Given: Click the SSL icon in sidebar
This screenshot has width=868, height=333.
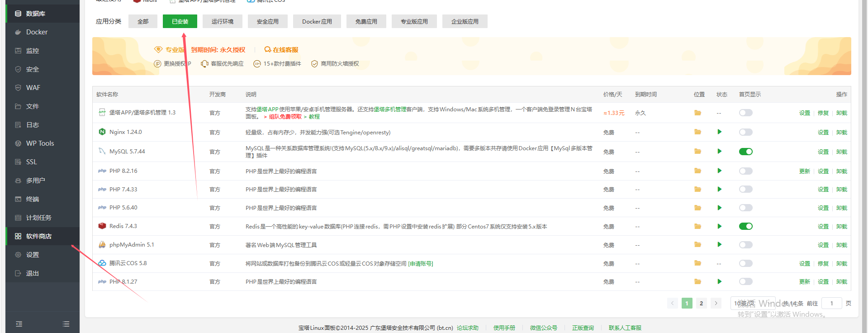Looking at the screenshot, I should click(18, 162).
